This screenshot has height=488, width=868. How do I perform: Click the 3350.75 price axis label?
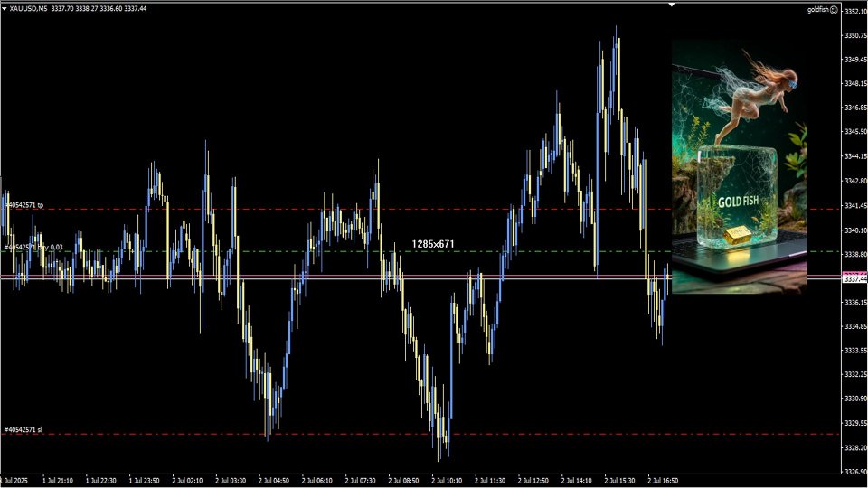click(x=855, y=35)
